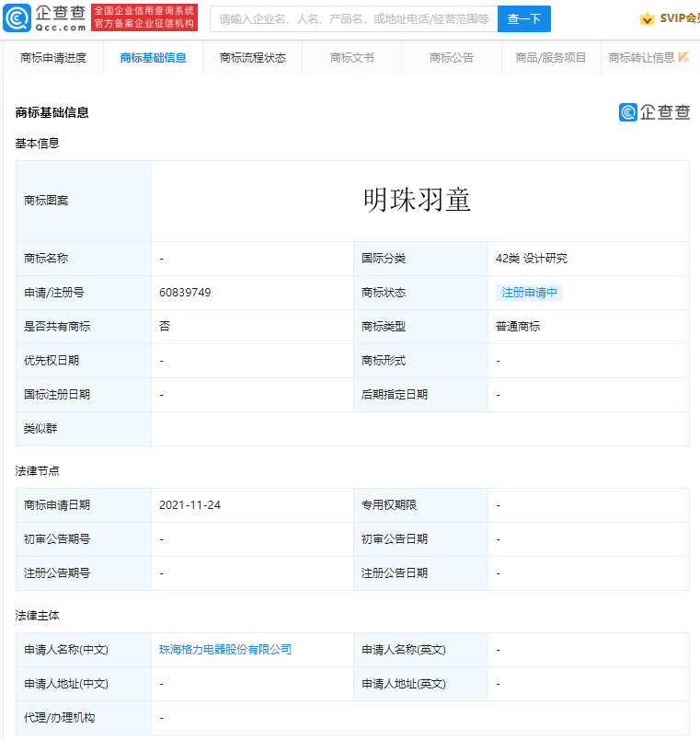Image resolution: width=700 pixels, height=740 pixels.
Task: Open the 商标转让信息 tab
Action: [641, 58]
